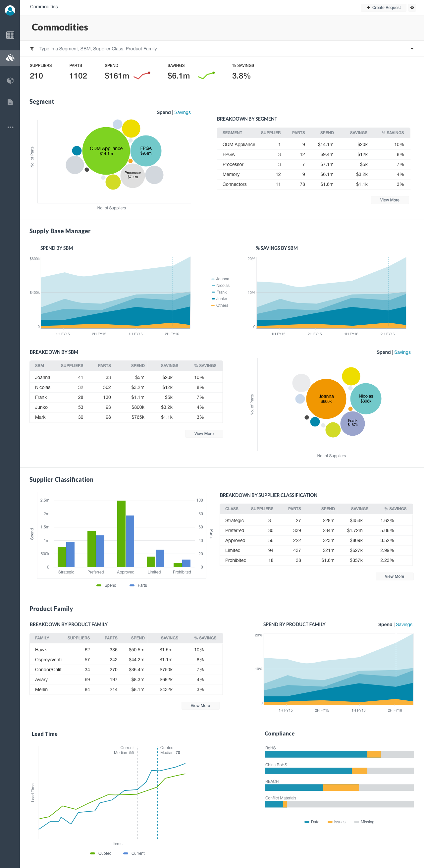Select the Commodities cubes sidebar icon
Viewport: 424px width, 868px height.
coord(10,58)
